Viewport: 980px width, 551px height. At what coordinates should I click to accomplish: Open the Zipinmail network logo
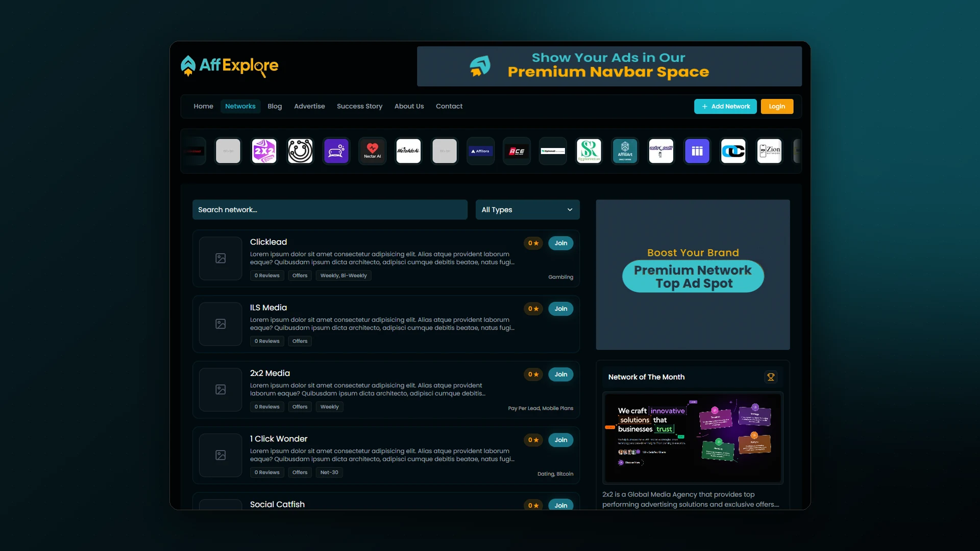[553, 151]
